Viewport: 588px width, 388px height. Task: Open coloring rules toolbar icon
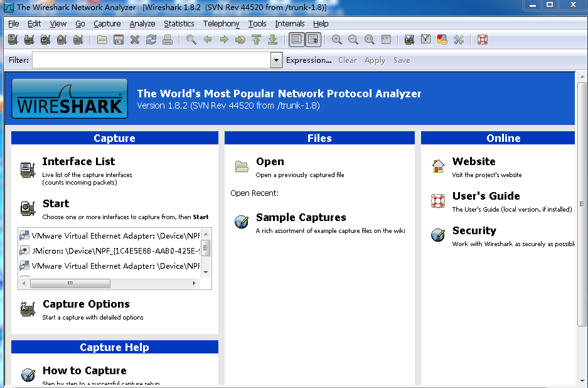coord(442,40)
